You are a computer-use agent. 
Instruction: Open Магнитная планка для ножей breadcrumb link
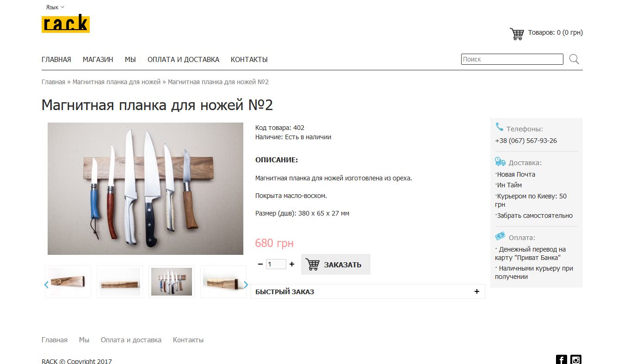[117, 82]
